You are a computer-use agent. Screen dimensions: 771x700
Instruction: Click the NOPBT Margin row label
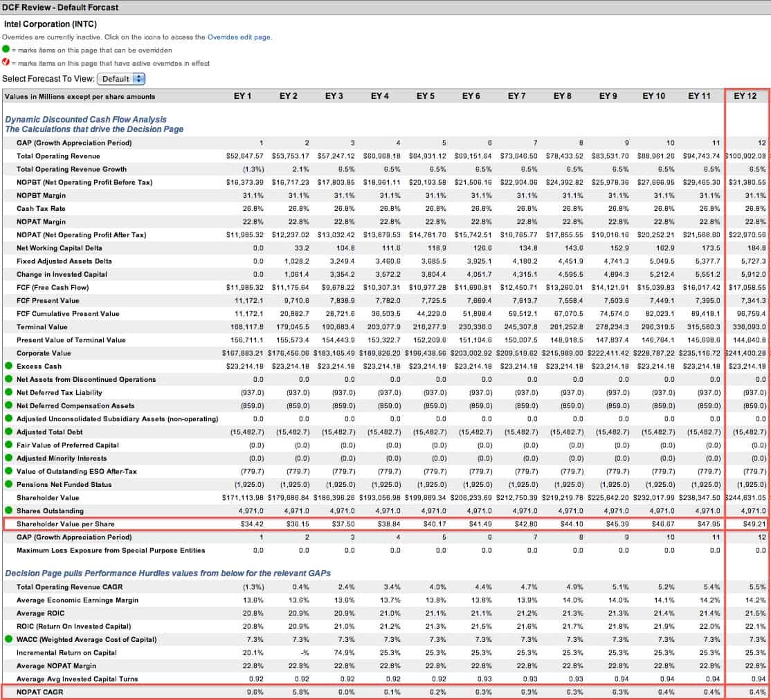(41, 195)
